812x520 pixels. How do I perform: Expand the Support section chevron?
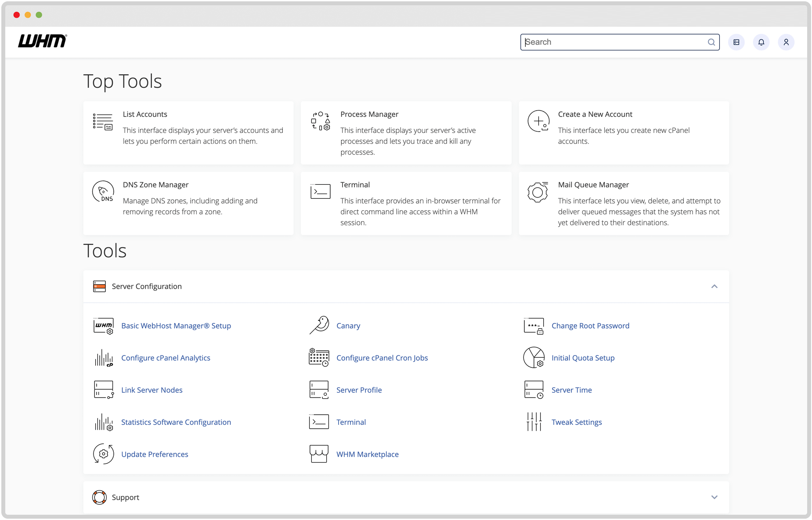[715, 497]
